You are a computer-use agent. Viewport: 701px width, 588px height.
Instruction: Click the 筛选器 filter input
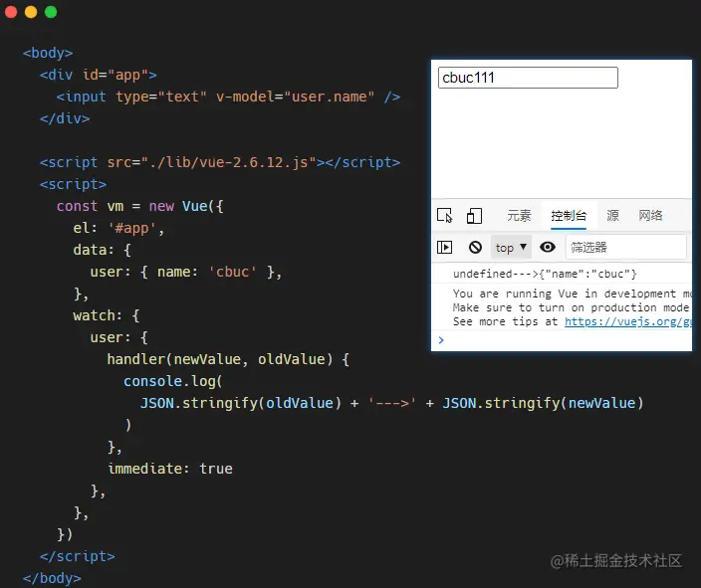coord(626,247)
